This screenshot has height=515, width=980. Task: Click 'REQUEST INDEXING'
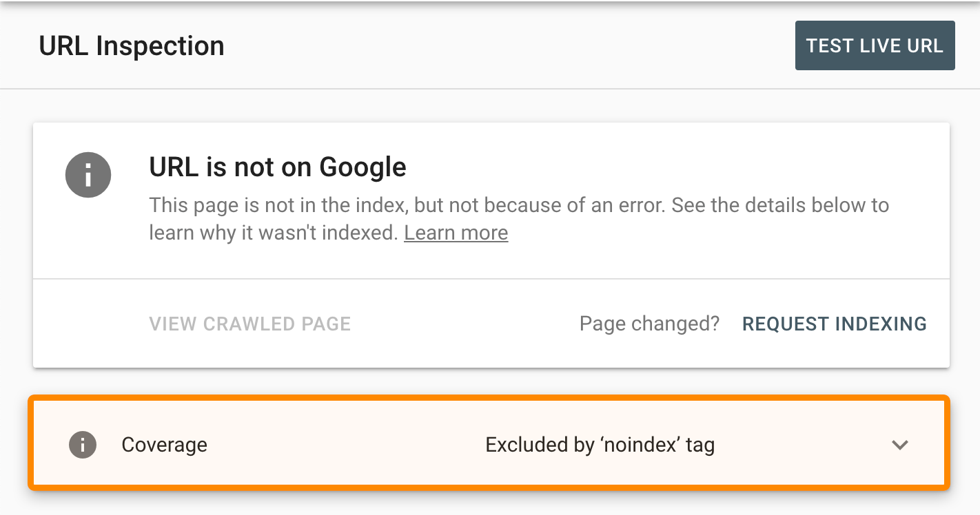coord(834,324)
